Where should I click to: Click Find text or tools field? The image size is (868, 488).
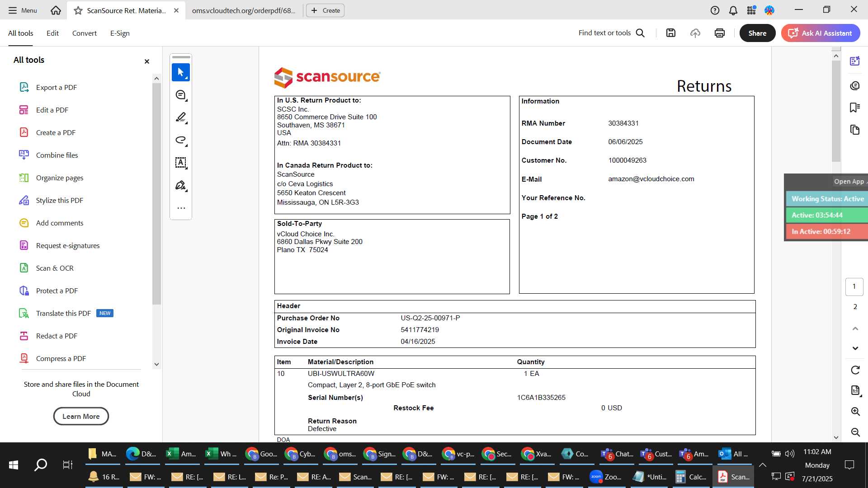click(604, 33)
